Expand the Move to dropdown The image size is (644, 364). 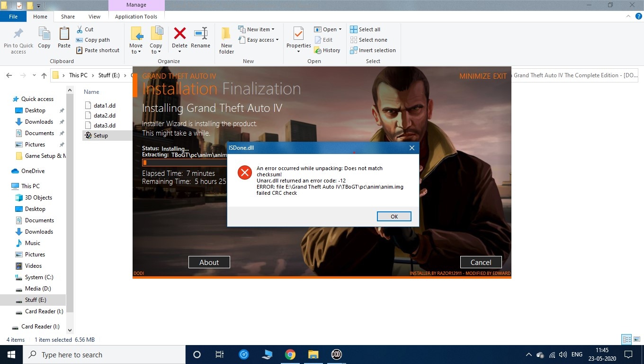136,52
